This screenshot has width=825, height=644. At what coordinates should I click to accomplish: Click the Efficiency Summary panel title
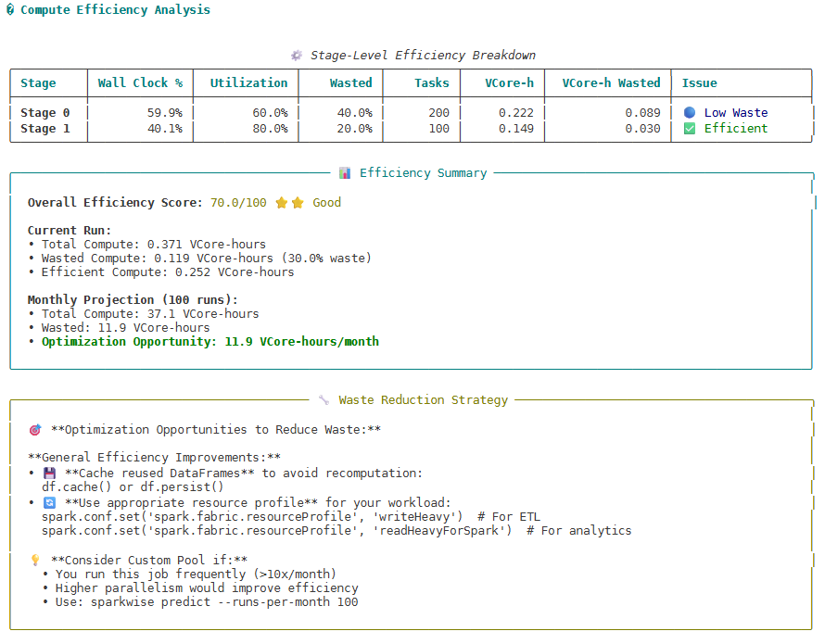[x=423, y=173]
